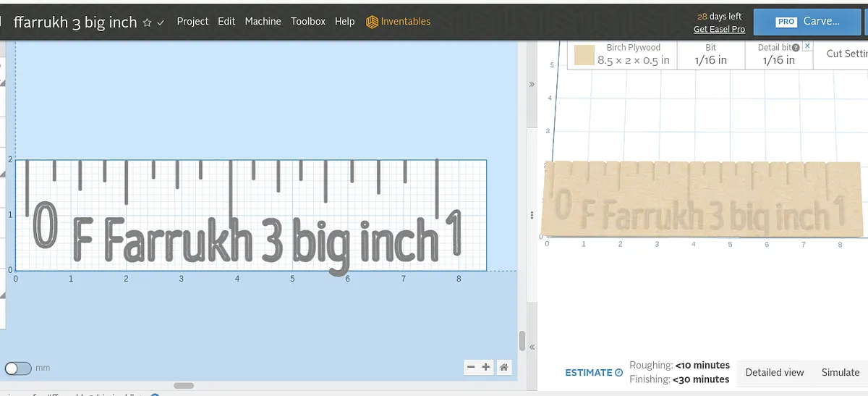This screenshot has width=868, height=396.
Task: Click the Get Easel Pro link
Action: click(x=719, y=29)
